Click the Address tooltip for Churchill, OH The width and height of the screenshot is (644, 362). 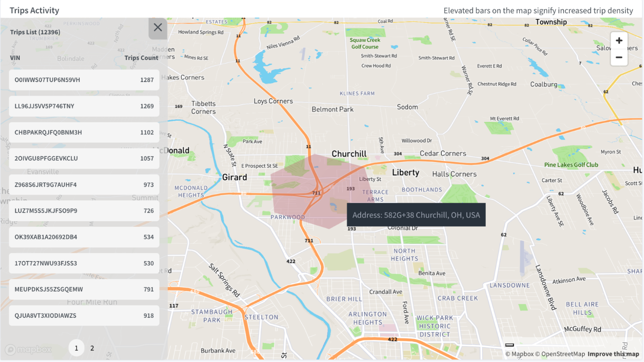click(x=416, y=215)
